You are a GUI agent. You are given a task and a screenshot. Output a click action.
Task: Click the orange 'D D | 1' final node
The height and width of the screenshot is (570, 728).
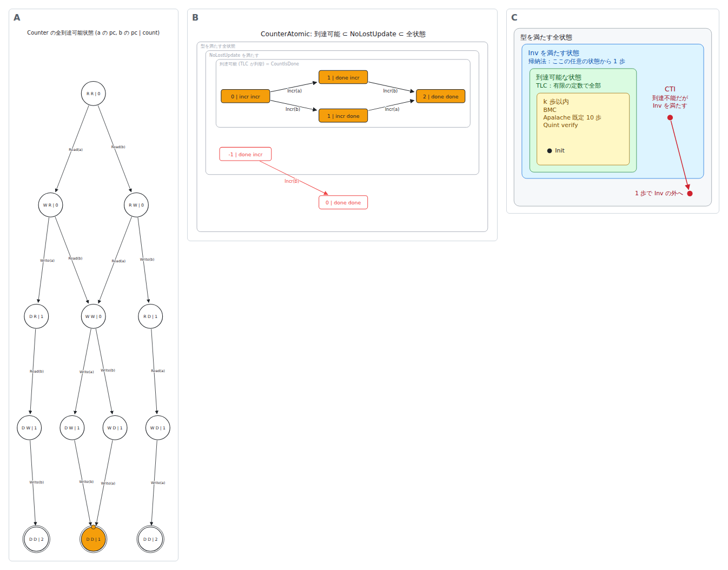pyautogui.click(x=94, y=539)
